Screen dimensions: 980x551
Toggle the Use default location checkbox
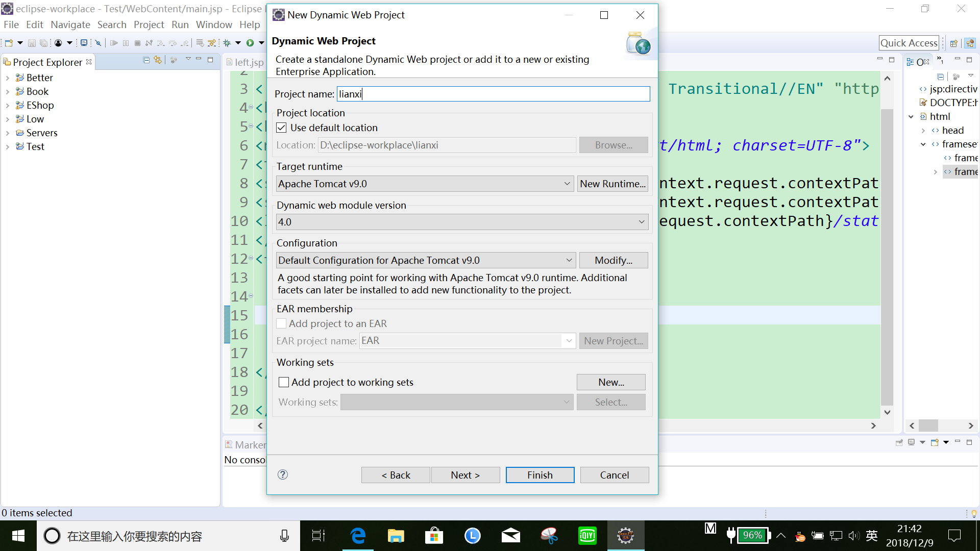pyautogui.click(x=281, y=128)
